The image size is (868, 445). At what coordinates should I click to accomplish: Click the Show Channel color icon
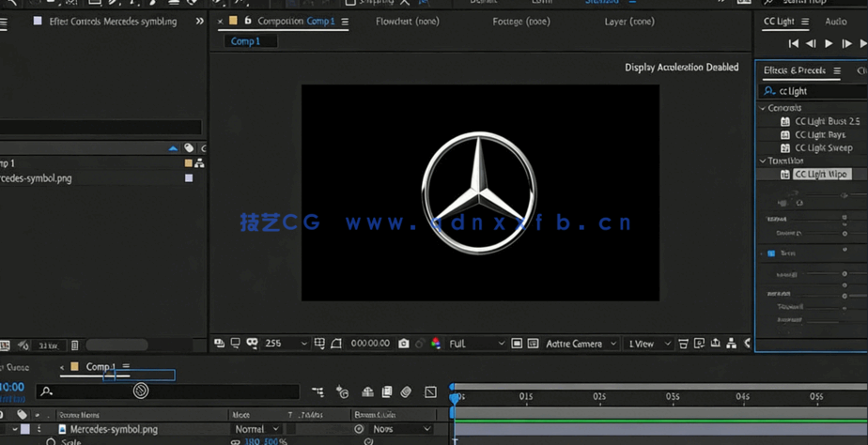tap(435, 344)
